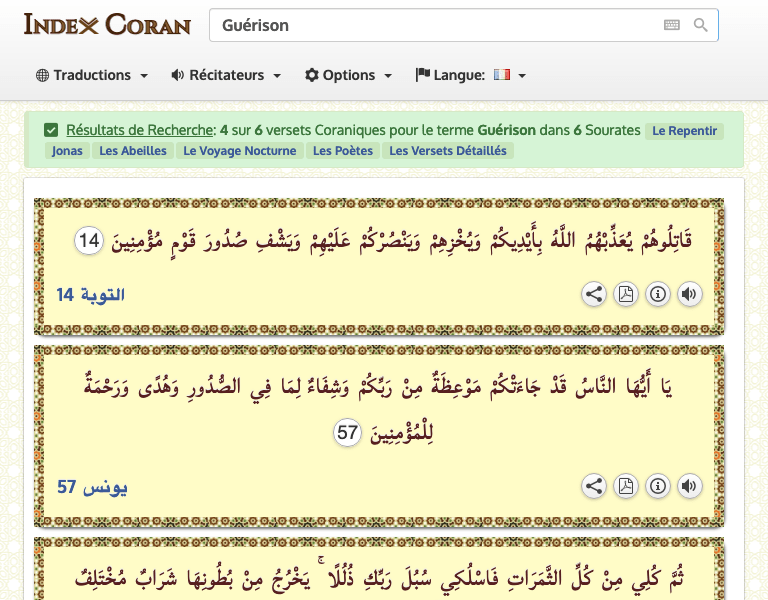Open the Récitateurs dropdown menu
This screenshot has height=600, width=768.
click(x=226, y=75)
